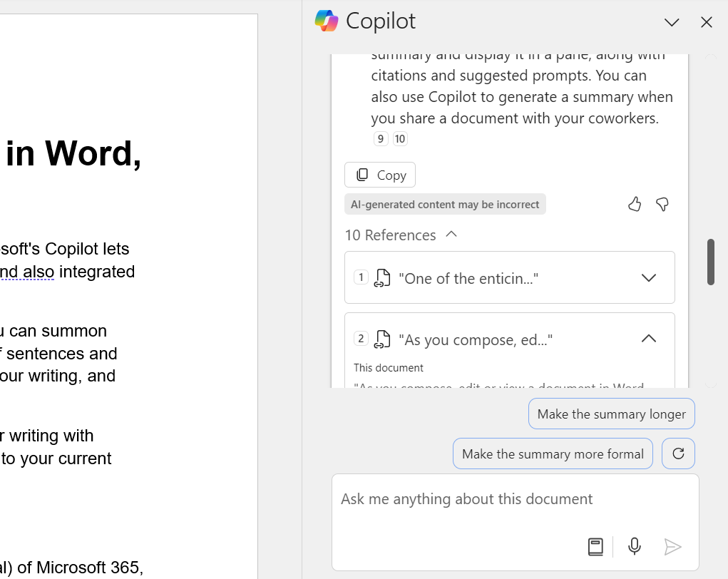The height and width of the screenshot is (579, 728).
Task: Refresh the suggested prompts
Action: tap(678, 454)
